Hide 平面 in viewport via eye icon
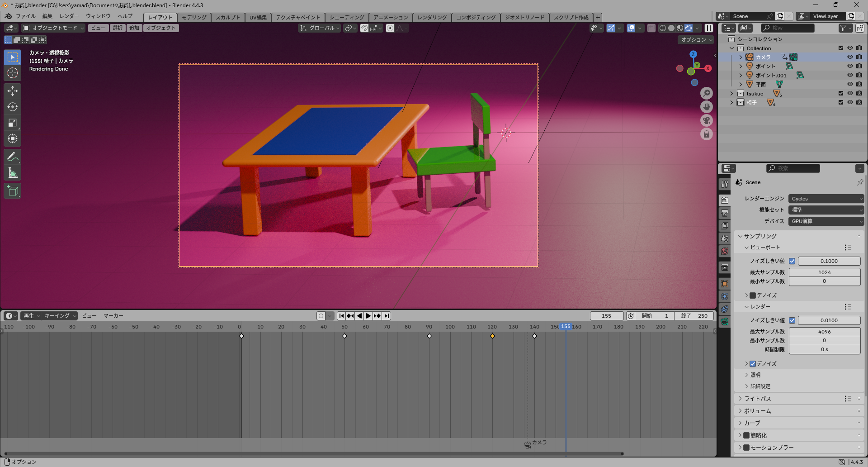The width and height of the screenshot is (868, 467). (850, 84)
